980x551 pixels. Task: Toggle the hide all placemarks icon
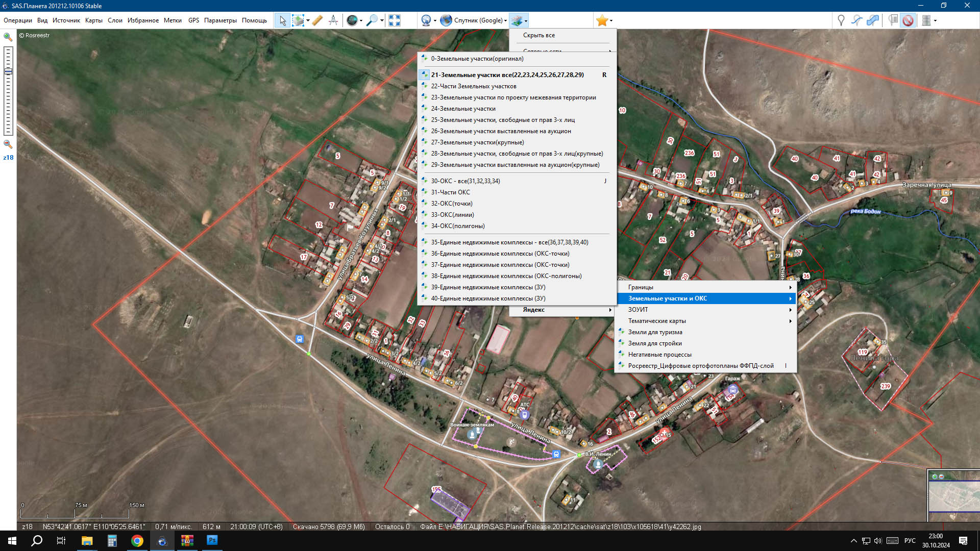point(908,20)
